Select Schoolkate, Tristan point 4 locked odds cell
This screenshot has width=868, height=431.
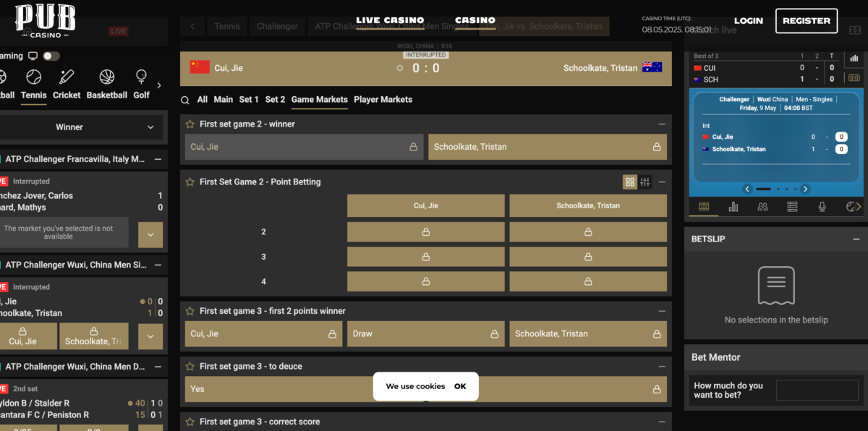tap(588, 281)
